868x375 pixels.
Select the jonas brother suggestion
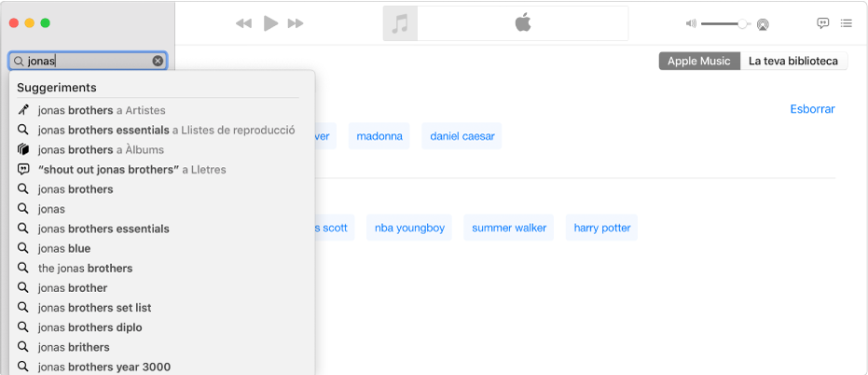point(73,288)
